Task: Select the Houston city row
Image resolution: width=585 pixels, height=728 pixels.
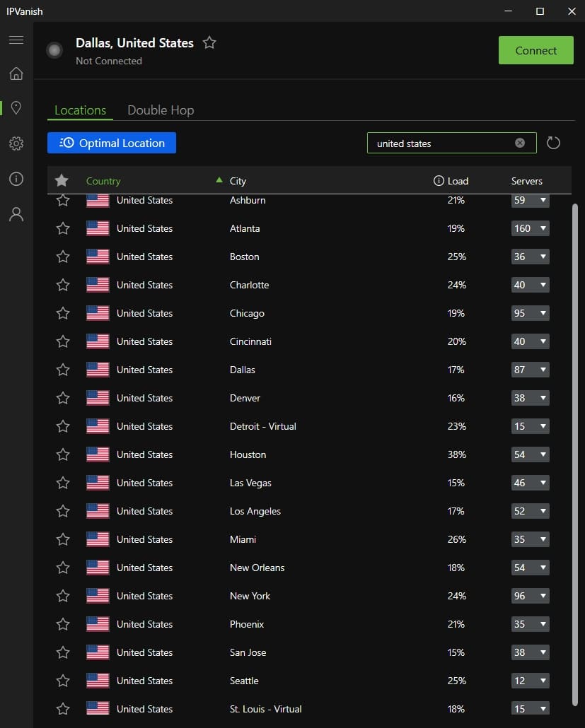Action: (309, 454)
